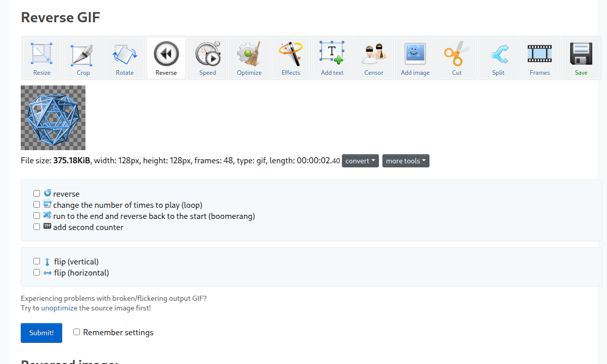The image size is (607, 364).
Task: Open the Cut tool
Action: [x=457, y=58]
